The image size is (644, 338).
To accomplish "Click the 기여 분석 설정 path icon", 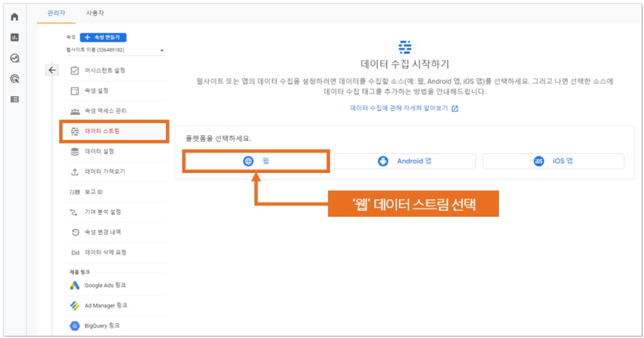I will point(74,212).
